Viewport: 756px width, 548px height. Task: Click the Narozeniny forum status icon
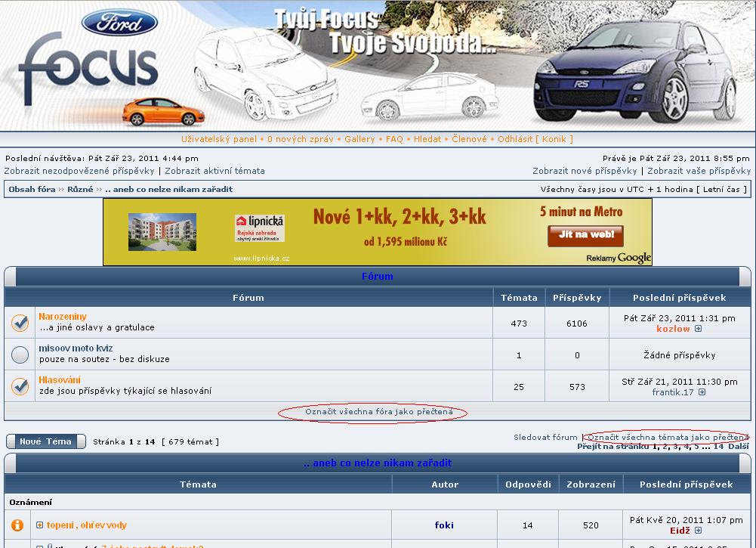coord(20,323)
